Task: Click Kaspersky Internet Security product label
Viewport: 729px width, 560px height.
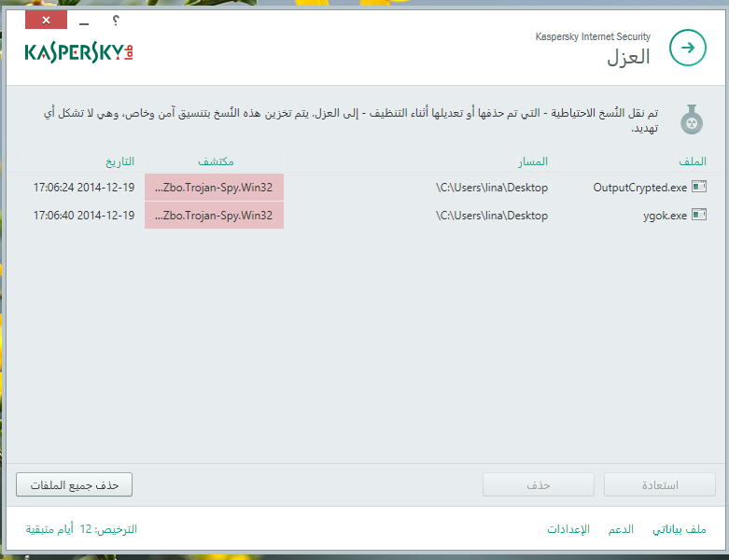Action: click(x=593, y=36)
